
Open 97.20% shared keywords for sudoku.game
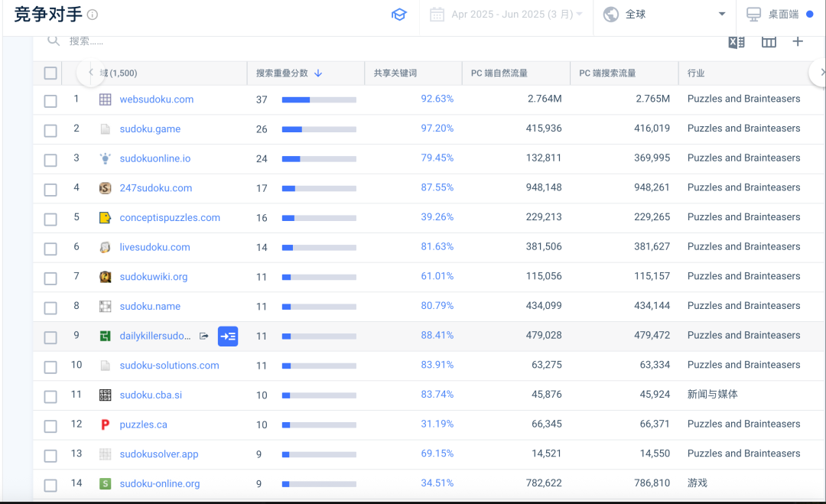[437, 128]
